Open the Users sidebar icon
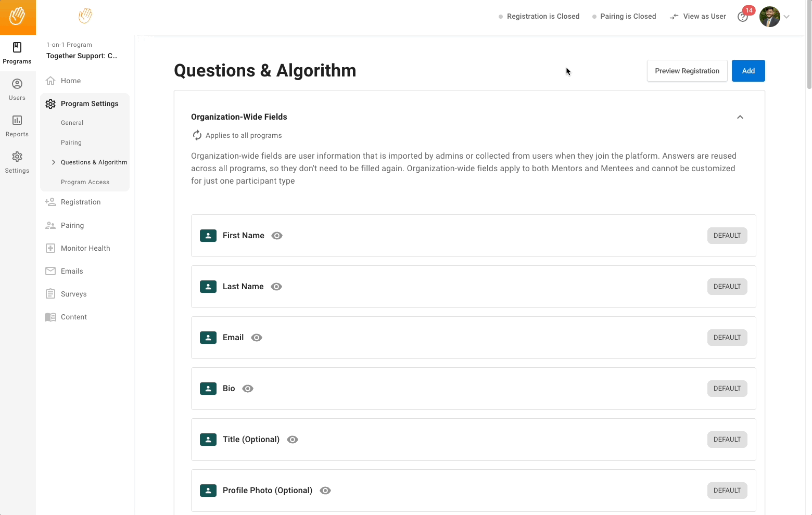Viewport: 812px width, 515px height. coord(17,84)
